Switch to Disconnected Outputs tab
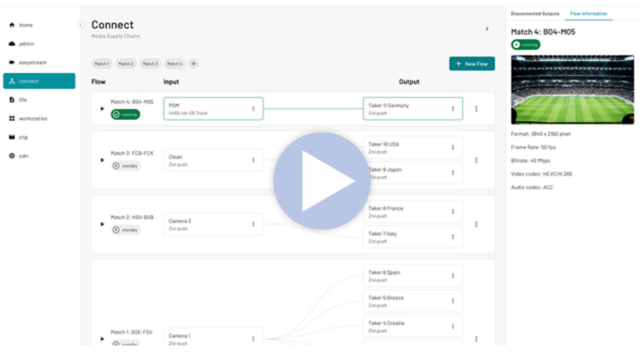 (x=535, y=14)
